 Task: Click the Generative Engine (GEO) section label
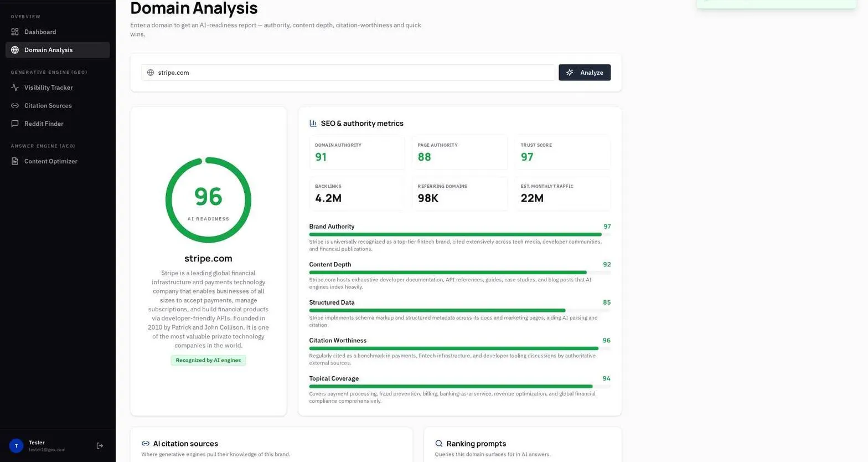[x=49, y=72]
